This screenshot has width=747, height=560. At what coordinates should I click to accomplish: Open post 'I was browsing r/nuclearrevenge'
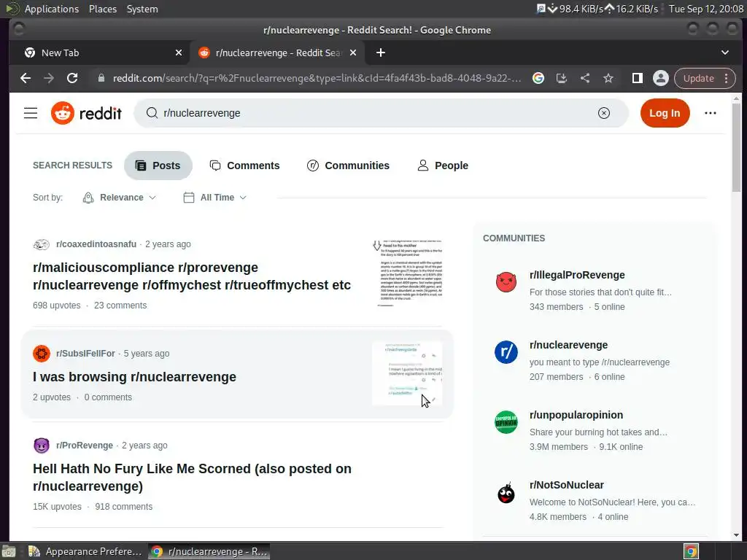(134, 377)
